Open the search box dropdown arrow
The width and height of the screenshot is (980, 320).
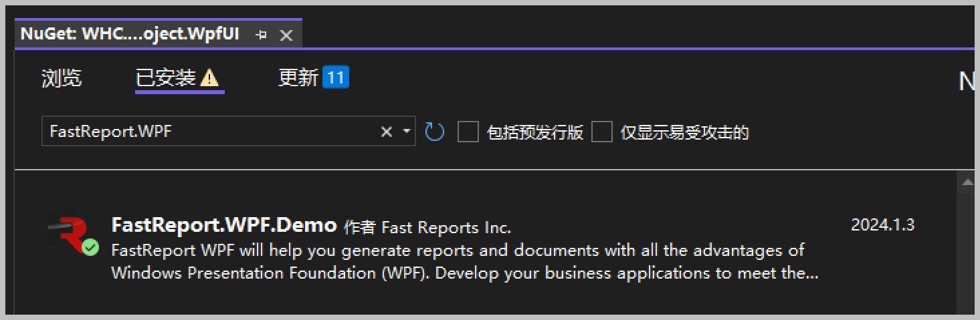tap(406, 132)
